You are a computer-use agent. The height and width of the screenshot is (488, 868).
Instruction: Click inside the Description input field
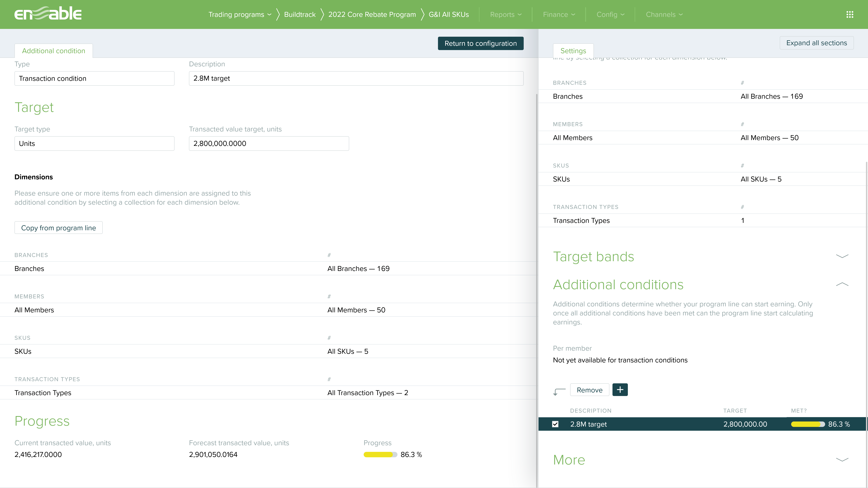coord(356,78)
